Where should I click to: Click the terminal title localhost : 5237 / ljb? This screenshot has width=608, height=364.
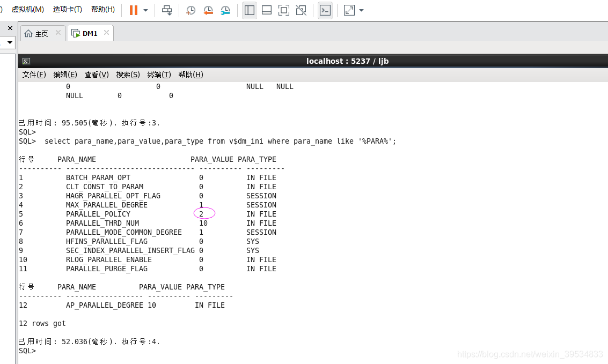click(347, 61)
